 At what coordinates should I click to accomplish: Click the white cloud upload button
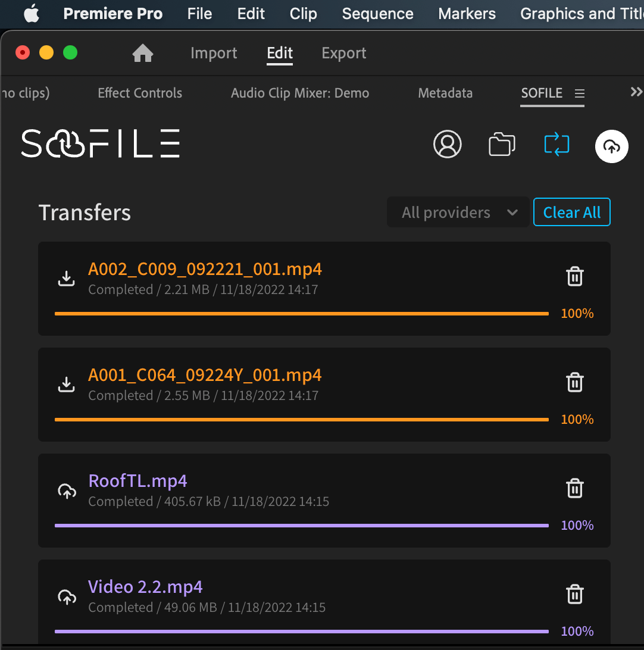coord(611,146)
